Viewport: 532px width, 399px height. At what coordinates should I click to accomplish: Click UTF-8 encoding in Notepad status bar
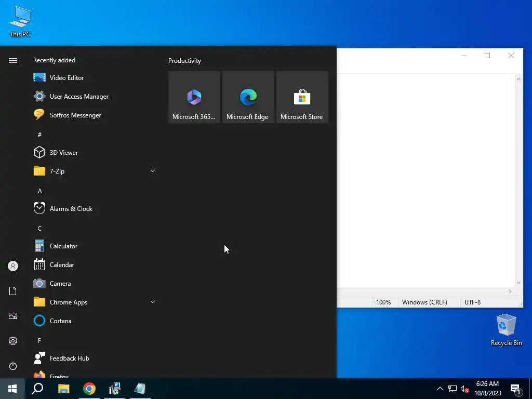[x=472, y=302]
